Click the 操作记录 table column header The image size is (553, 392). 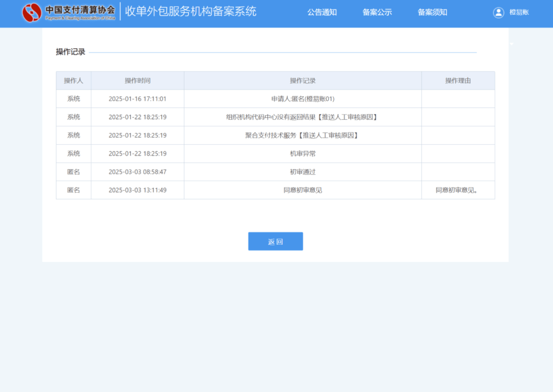302,81
